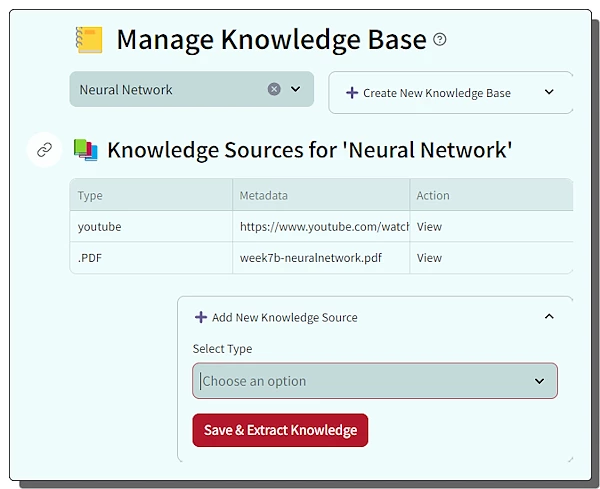Click the notebook emoji icon in title
The height and width of the screenshot is (489, 600).
(89, 40)
